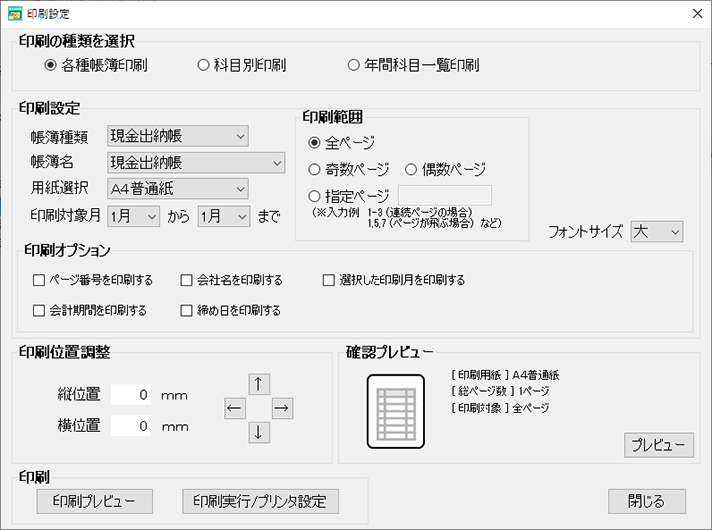Click the 印刷プレビュー button
Image resolution: width=712 pixels, height=530 pixels.
coord(94,501)
